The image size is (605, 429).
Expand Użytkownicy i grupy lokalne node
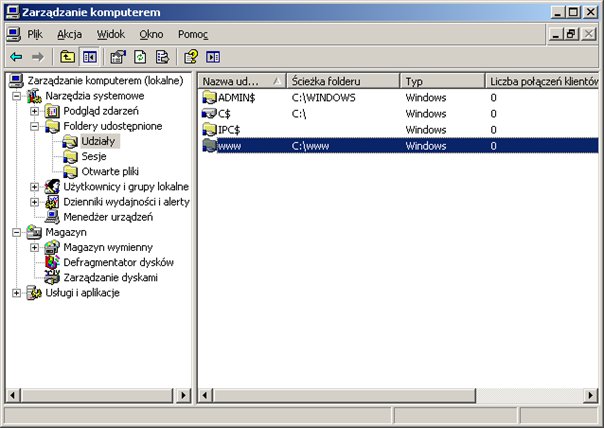coord(34,187)
